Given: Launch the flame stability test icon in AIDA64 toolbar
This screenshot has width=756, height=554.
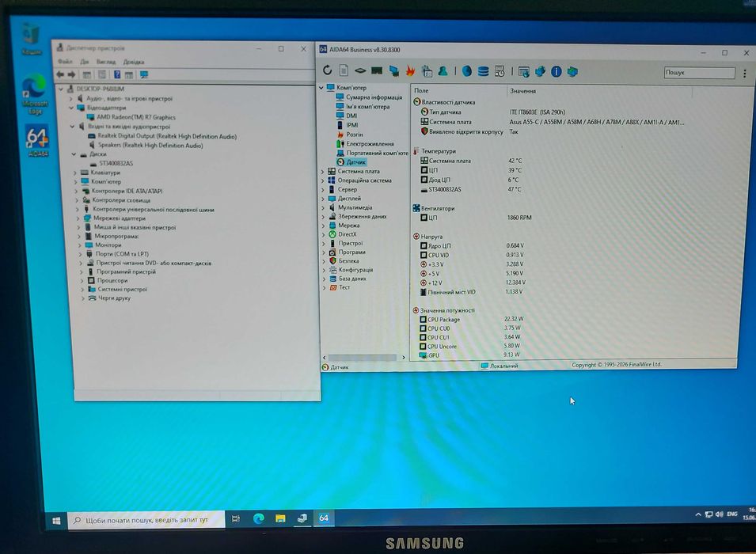Looking at the screenshot, I should coord(410,71).
